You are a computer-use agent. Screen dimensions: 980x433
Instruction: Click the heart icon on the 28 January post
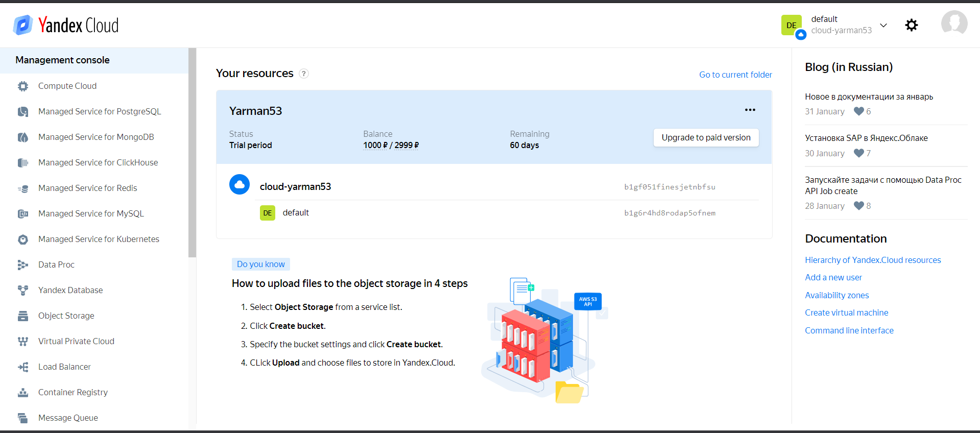point(859,206)
